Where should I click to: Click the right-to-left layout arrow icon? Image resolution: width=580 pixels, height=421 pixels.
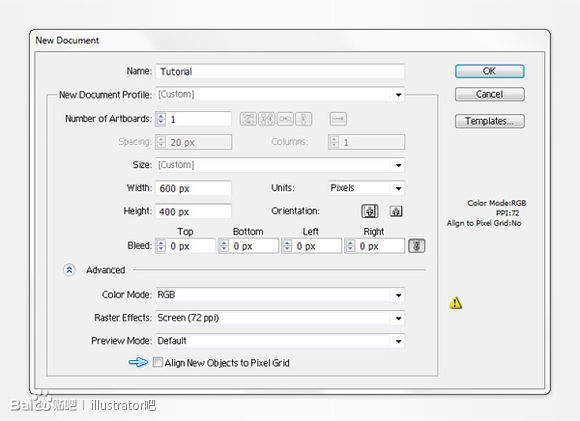pos(338,119)
